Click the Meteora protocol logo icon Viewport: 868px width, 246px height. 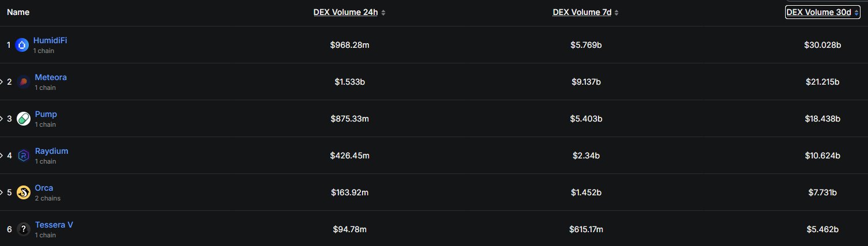tap(24, 82)
